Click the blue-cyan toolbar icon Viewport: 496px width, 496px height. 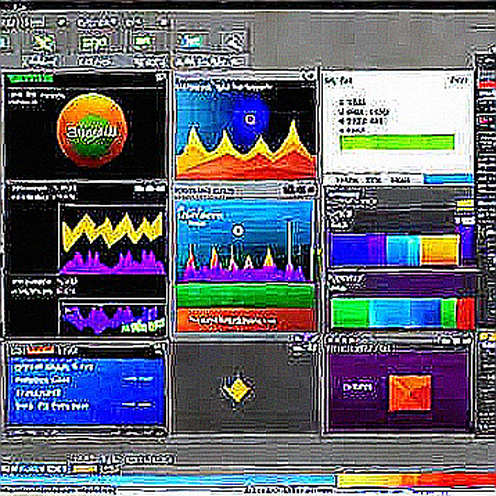pyautogui.click(x=189, y=42)
